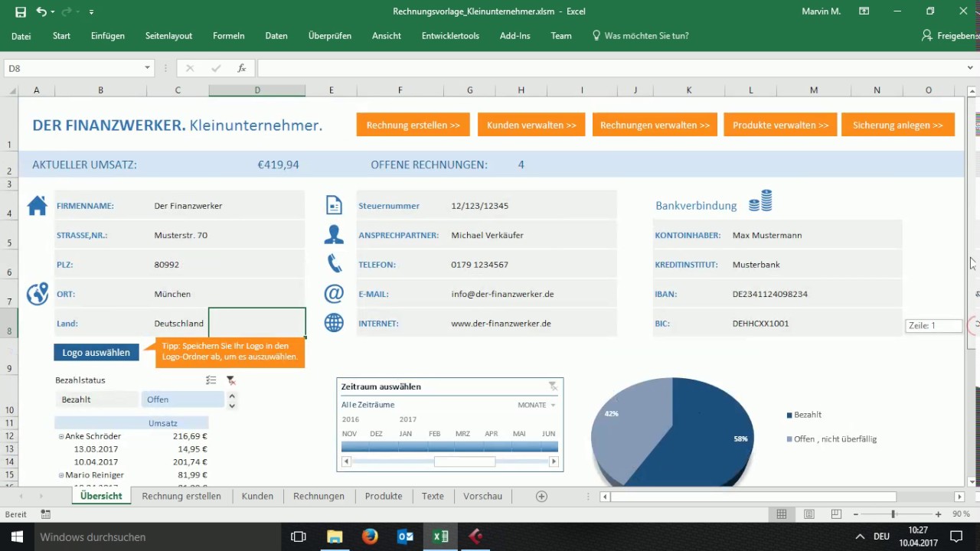Click the web globe icon beside Internet
Screen dimensions: 980x551
[334, 323]
